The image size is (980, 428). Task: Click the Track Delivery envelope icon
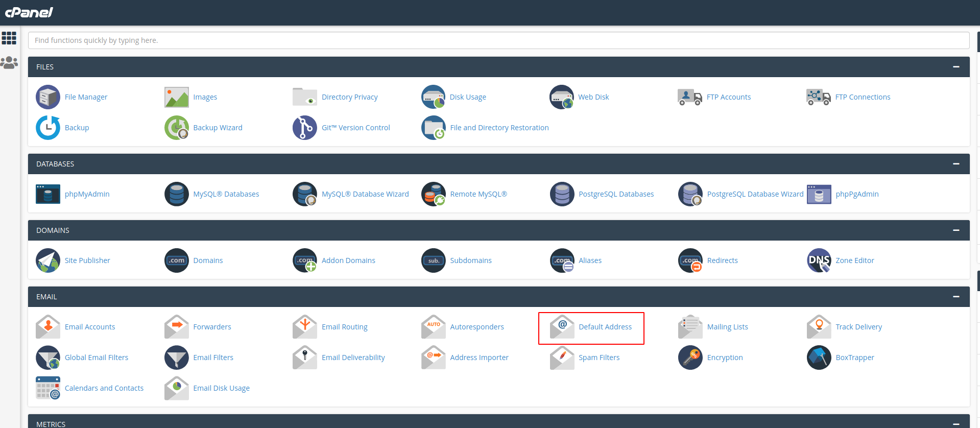point(819,327)
